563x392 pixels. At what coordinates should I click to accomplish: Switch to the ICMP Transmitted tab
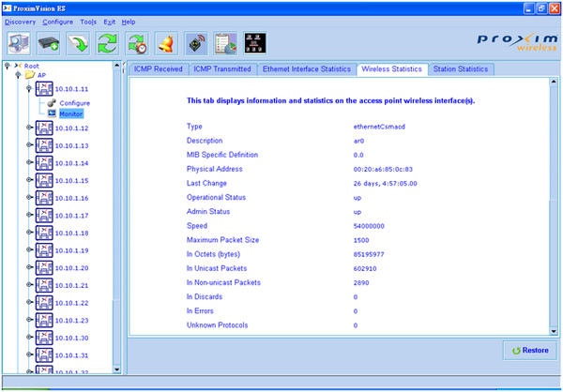pyautogui.click(x=222, y=68)
